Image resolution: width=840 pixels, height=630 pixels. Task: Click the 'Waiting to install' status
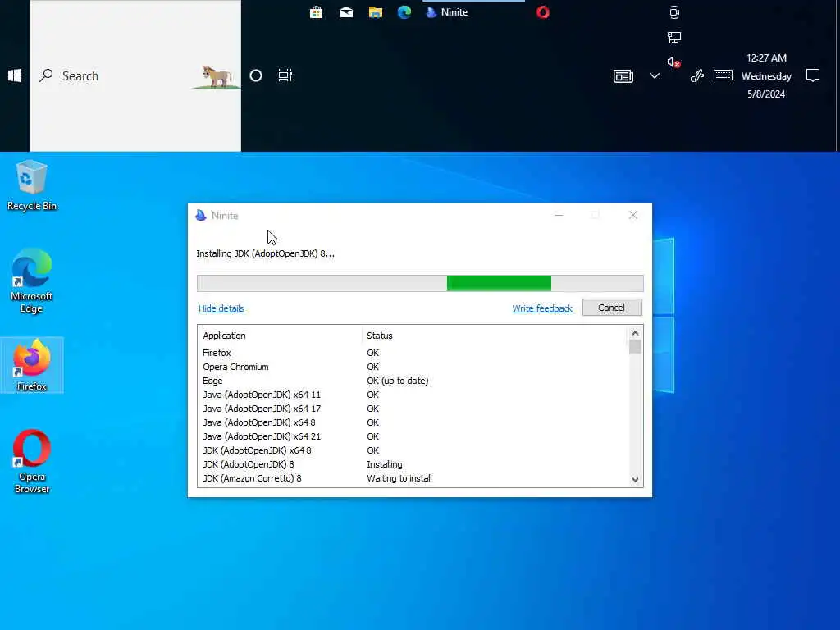pyautogui.click(x=399, y=478)
